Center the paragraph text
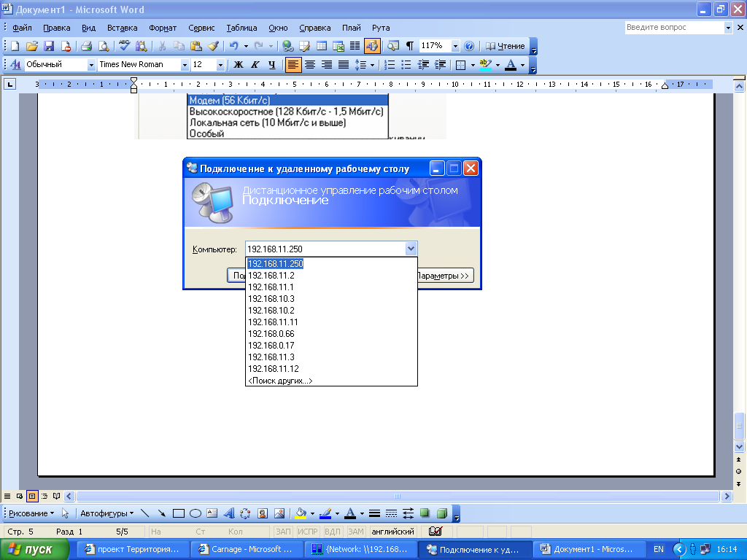This screenshot has height=560, width=747. pyautogui.click(x=309, y=65)
